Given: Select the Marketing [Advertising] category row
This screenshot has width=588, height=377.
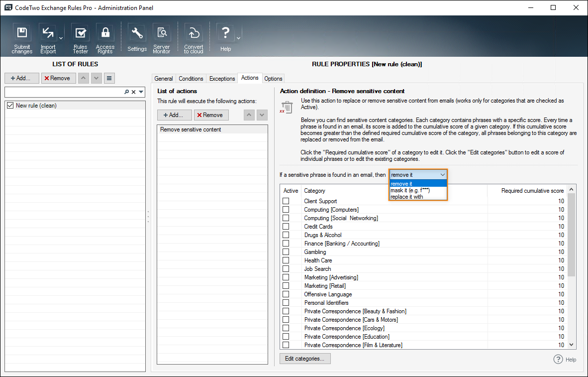Looking at the screenshot, I should tap(423, 277).
